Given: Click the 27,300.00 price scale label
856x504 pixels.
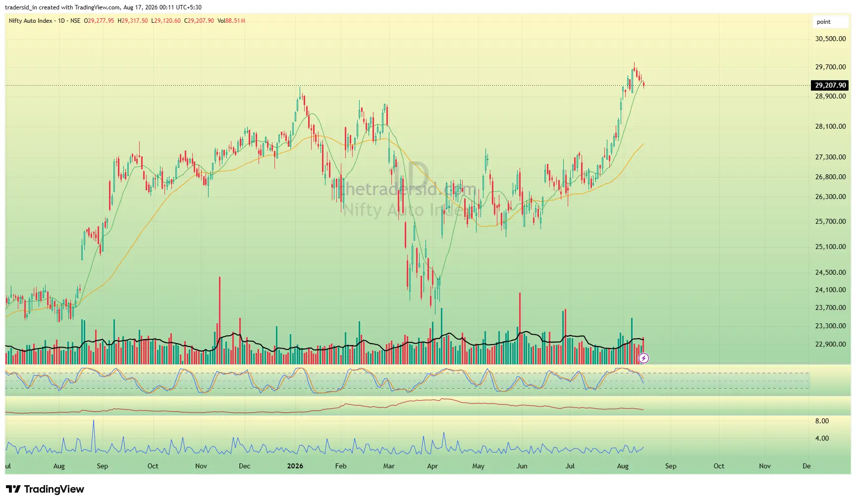Looking at the screenshot, I should pos(831,157).
